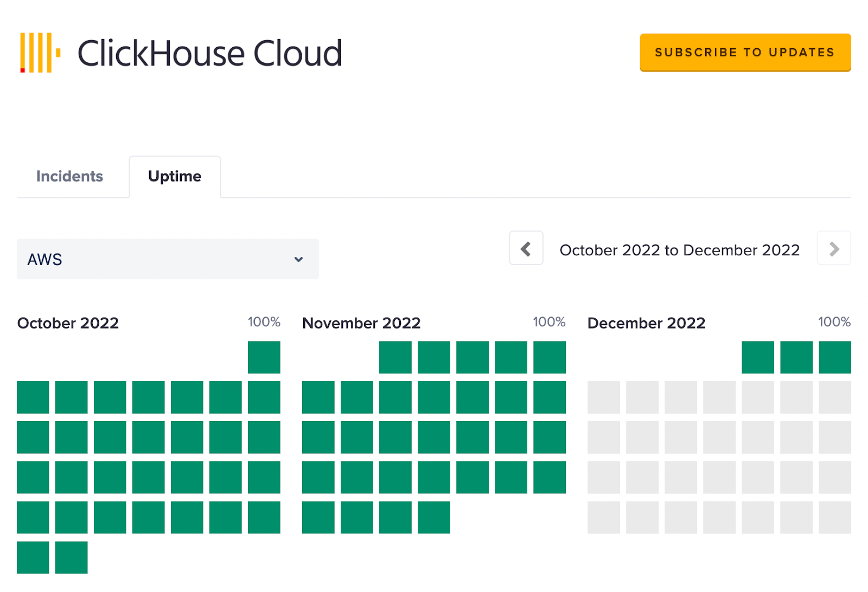
Task: Click the October 1 green uptime square
Action: tap(264, 357)
